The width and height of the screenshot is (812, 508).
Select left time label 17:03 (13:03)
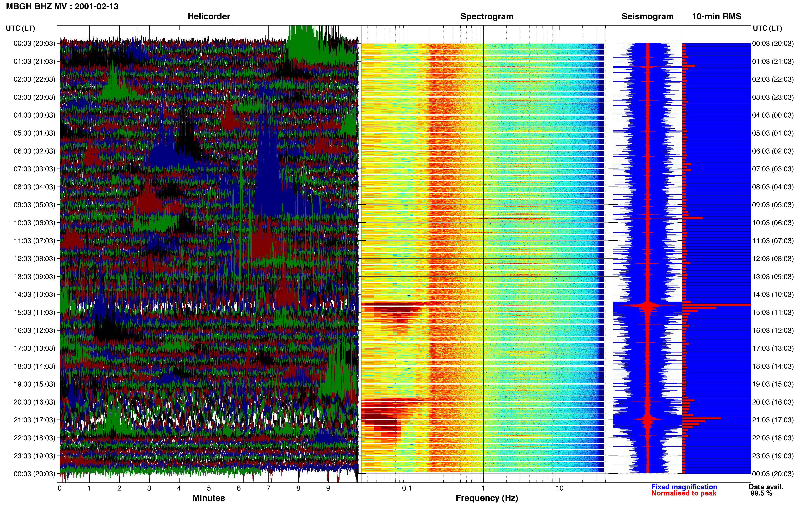pos(34,348)
